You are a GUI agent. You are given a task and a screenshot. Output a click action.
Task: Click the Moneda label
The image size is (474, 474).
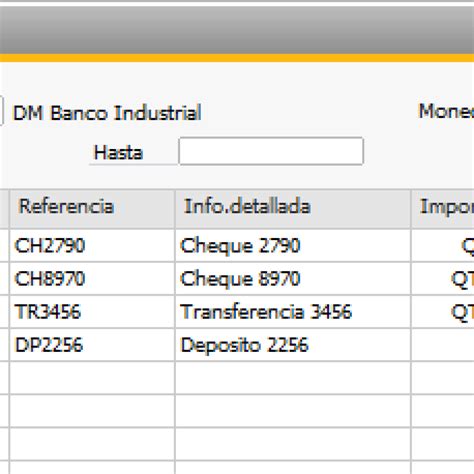[446, 111]
